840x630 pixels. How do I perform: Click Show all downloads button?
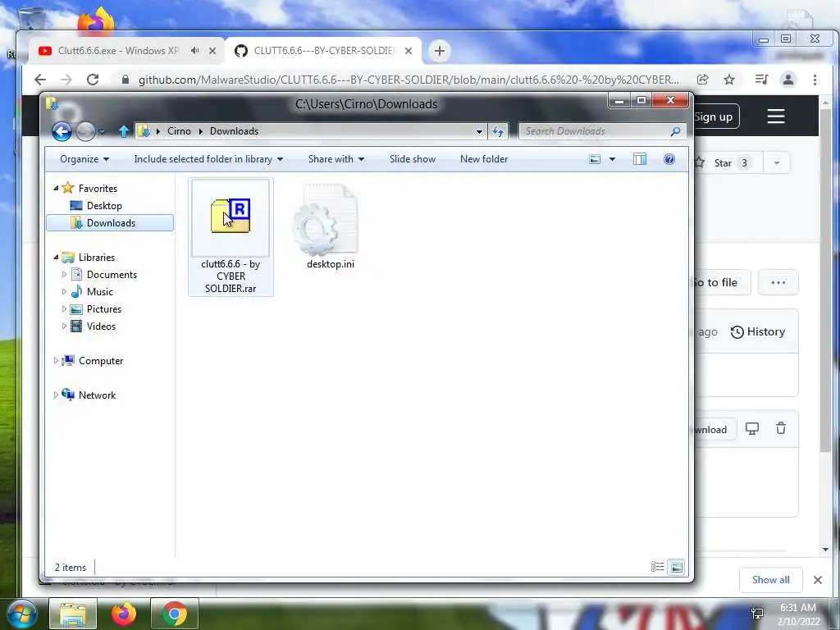[x=770, y=580]
